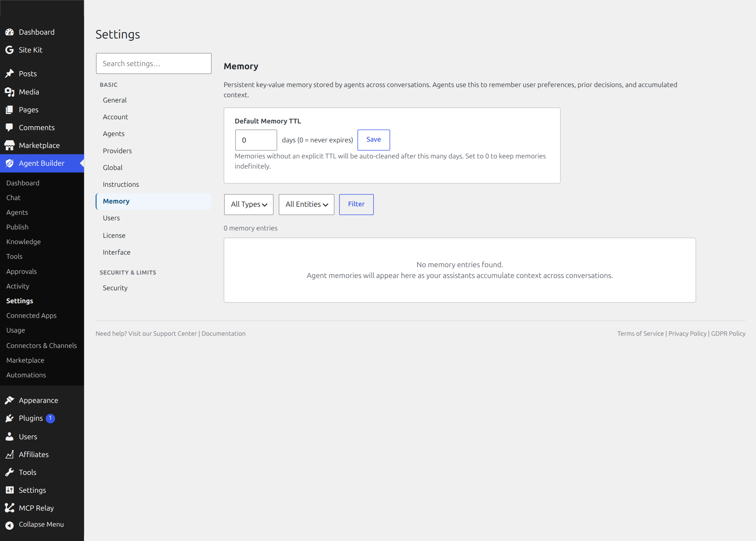This screenshot has width=756, height=541.
Task: Open the Documentation link
Action: (x=224, y=334)
